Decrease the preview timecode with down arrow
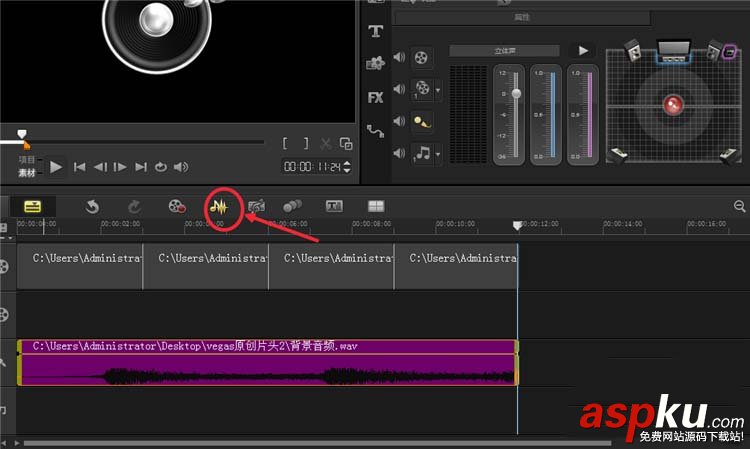The width and height of the screenshot is (750, 449). (347, 170)
